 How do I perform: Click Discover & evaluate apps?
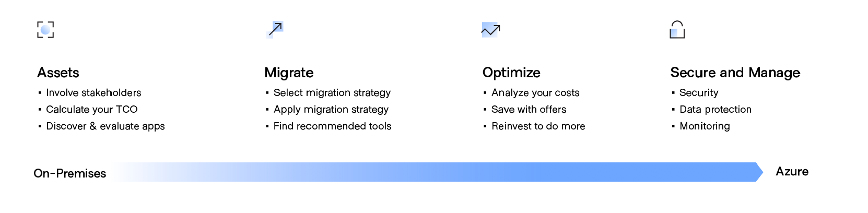[x=105, y=126]
